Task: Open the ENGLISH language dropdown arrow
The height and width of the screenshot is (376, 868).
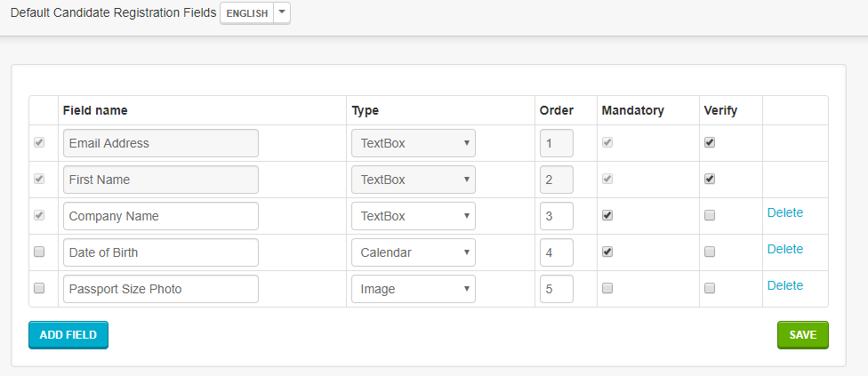Action: (282, 12)
